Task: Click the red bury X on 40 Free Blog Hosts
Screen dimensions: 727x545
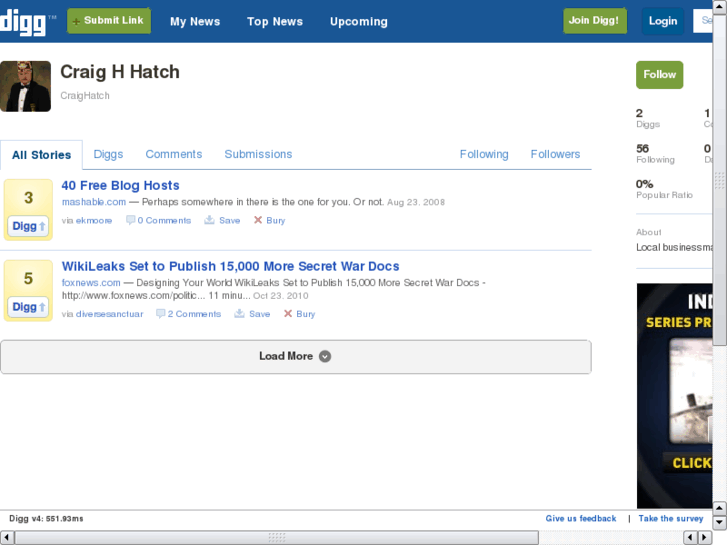Action: pyautogui.click(x=258, y=220)
